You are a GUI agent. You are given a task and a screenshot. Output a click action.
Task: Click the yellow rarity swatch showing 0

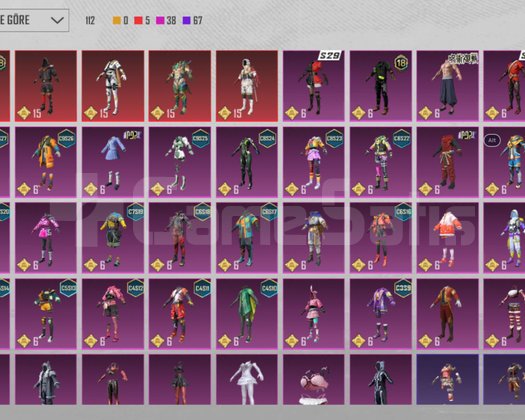117,20
